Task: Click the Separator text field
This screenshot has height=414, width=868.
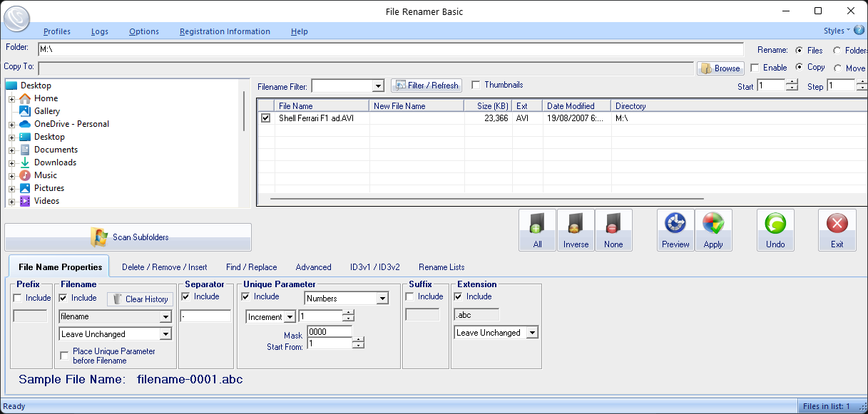Action: point(205,316)
